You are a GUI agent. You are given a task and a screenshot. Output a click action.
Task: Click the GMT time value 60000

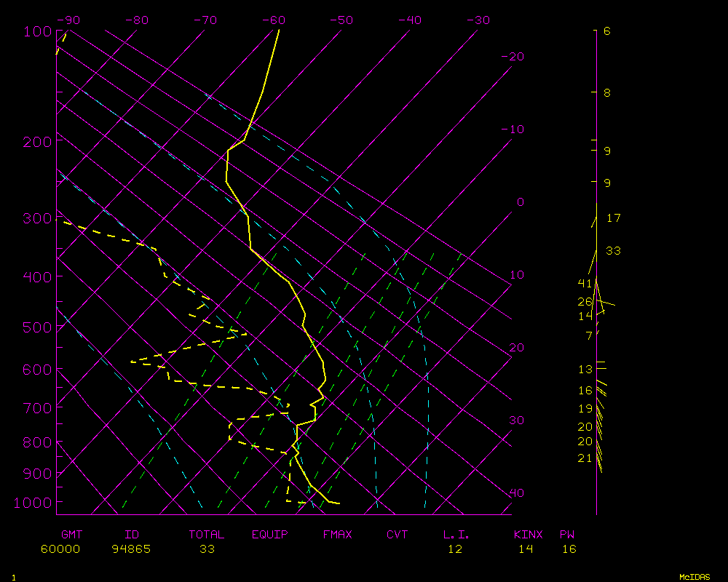coord(60,549)
